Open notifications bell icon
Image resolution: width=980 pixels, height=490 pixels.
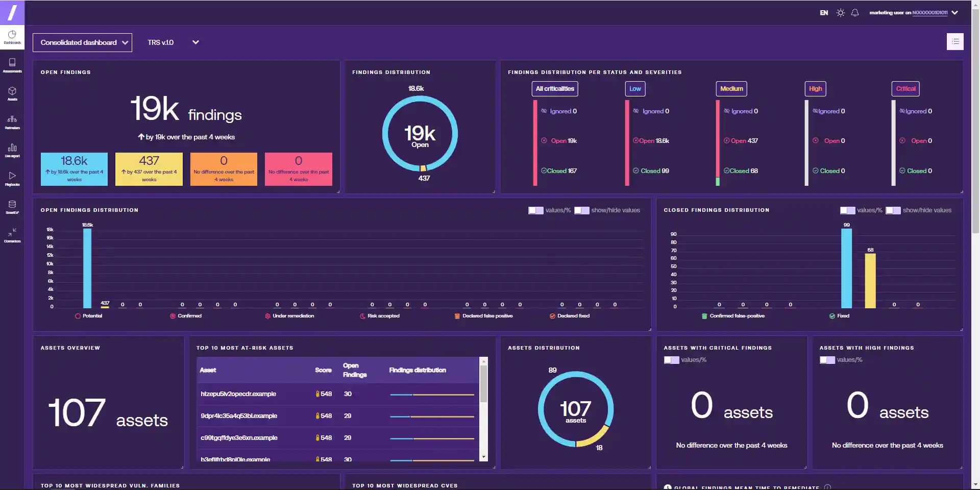(855, 13)
